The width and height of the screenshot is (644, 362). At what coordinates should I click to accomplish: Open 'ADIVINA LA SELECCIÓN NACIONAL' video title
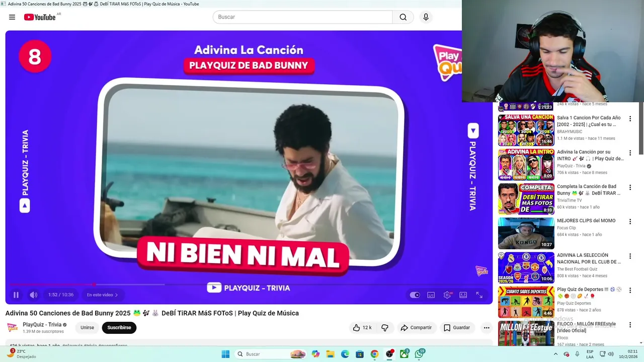tap(589, 258)
